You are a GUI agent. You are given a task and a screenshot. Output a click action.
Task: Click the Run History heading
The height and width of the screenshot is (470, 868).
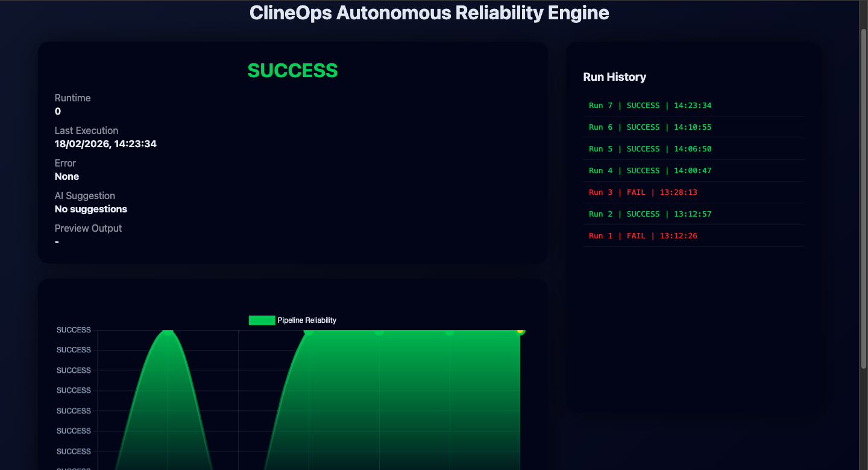615,77
